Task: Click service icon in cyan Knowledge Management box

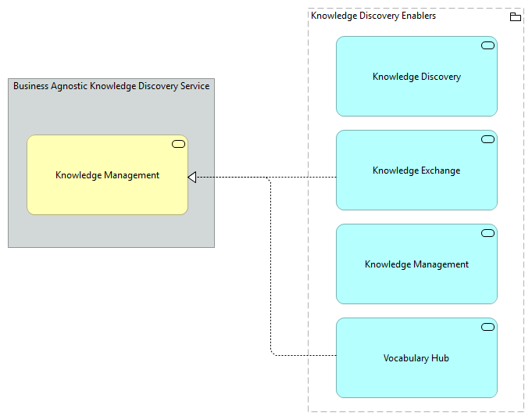Action: [x=487, y=233]
